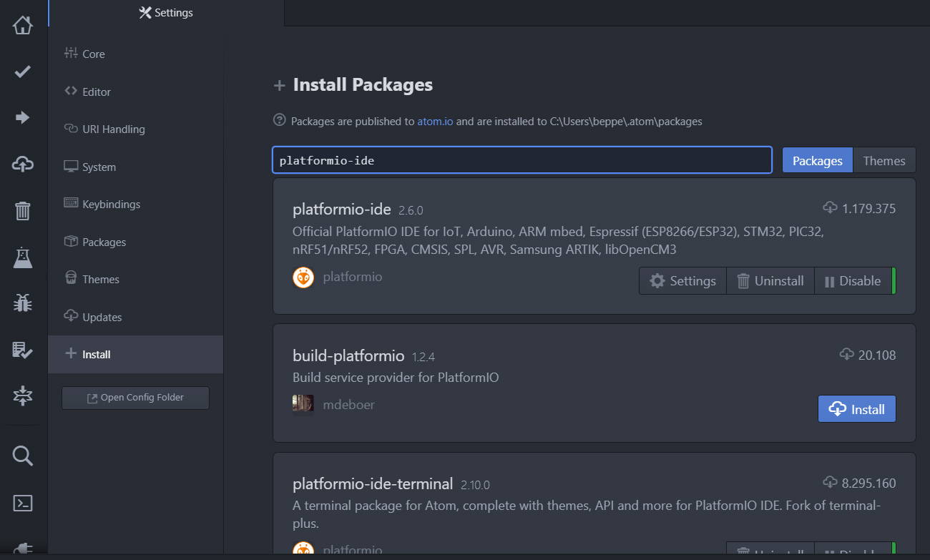The image size is (930, 560).
Task: Click the package search input field
Action: click(522, 160)
